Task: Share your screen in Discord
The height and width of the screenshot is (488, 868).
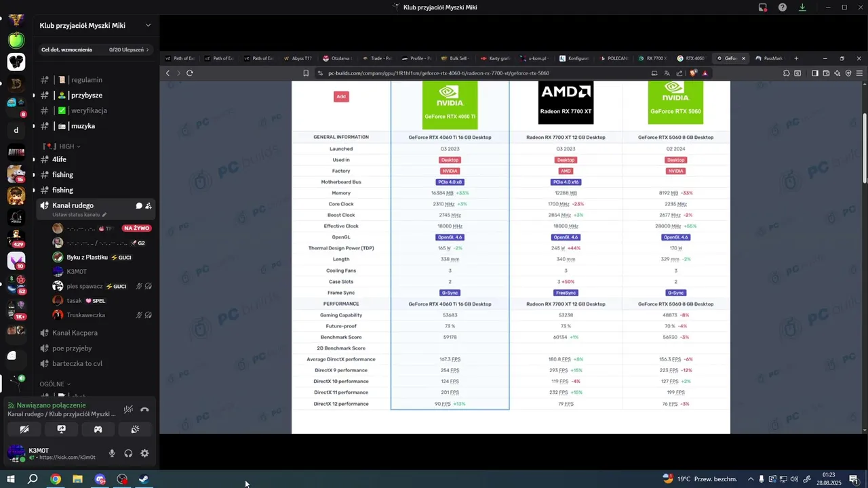Action: pos(61,429)
